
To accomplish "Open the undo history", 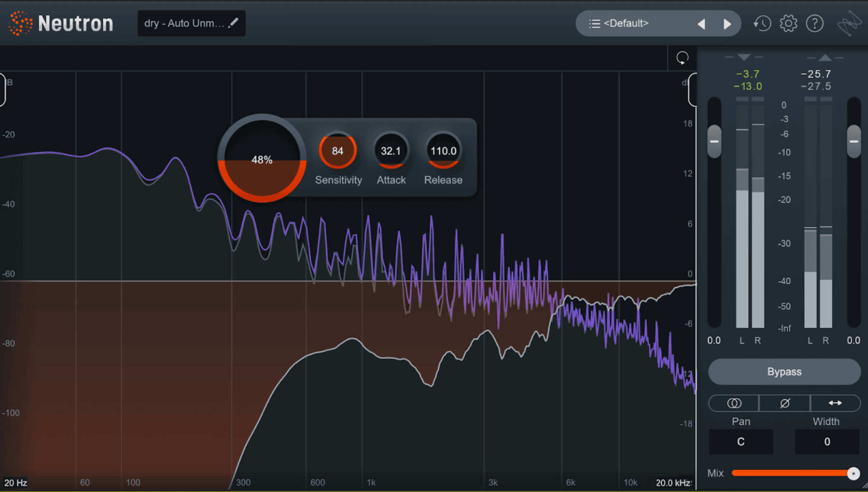I will click(x=762, y=23).
